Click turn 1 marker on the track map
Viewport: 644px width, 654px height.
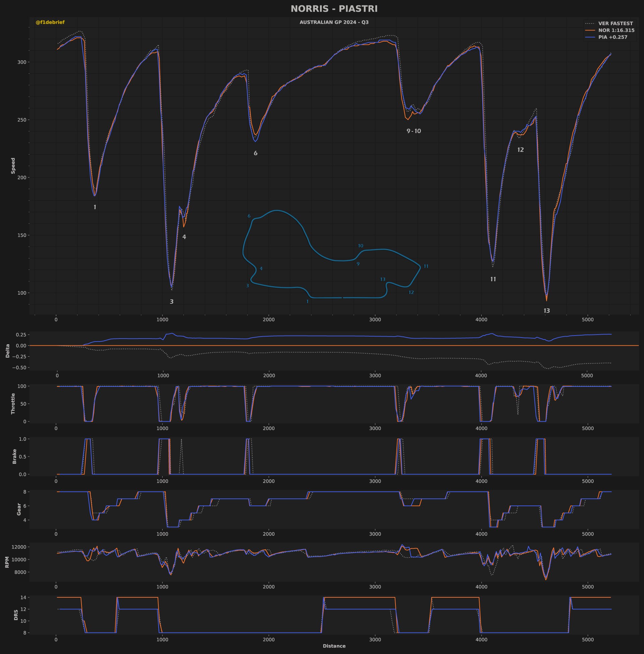click(307, 301)
